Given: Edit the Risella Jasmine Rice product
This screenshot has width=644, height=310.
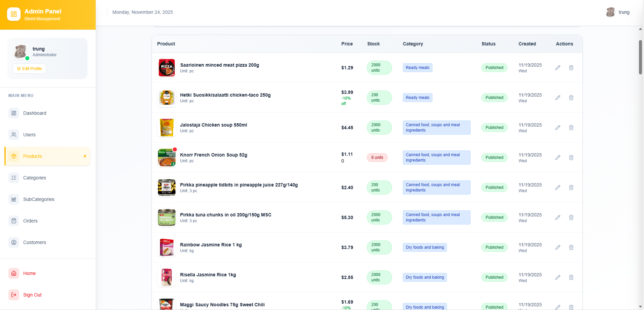Looking at the screenshot, I should click(558, 277).
